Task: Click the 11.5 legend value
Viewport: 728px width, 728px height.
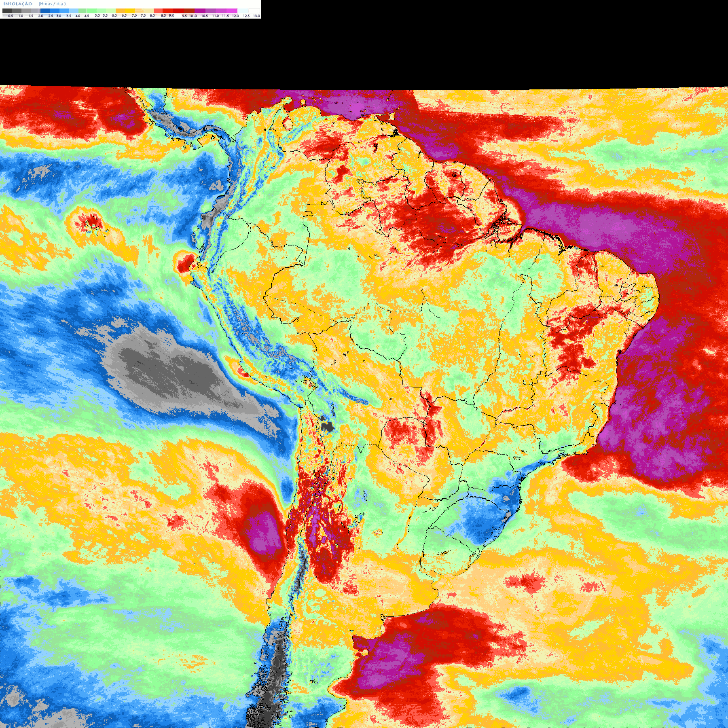Action: click(225, 16)
